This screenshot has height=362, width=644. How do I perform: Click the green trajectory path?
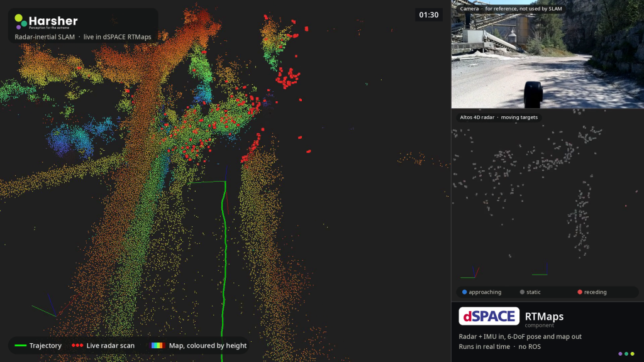pos(225,271)
